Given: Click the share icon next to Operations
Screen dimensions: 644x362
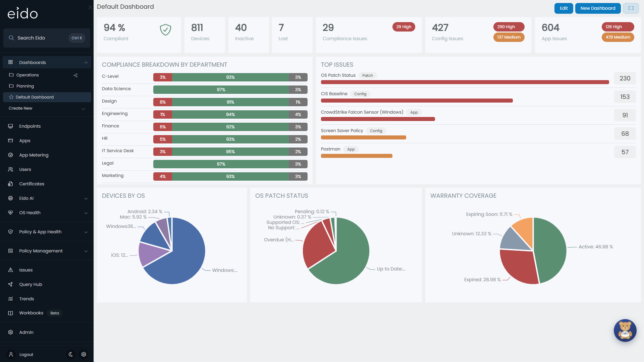Looking at the screenshot, I should tap(75, 75).
